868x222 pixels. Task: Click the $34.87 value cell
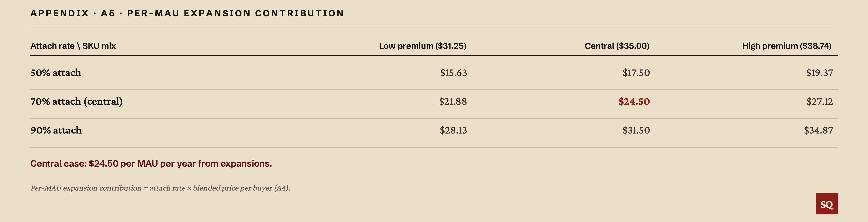pos(818,130)
